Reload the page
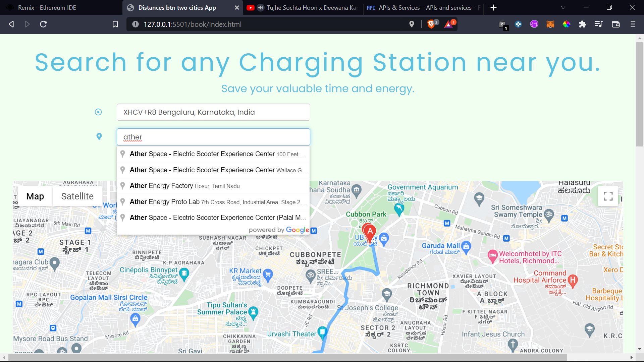This screenshot has height=362, width=644. point(43,24)
